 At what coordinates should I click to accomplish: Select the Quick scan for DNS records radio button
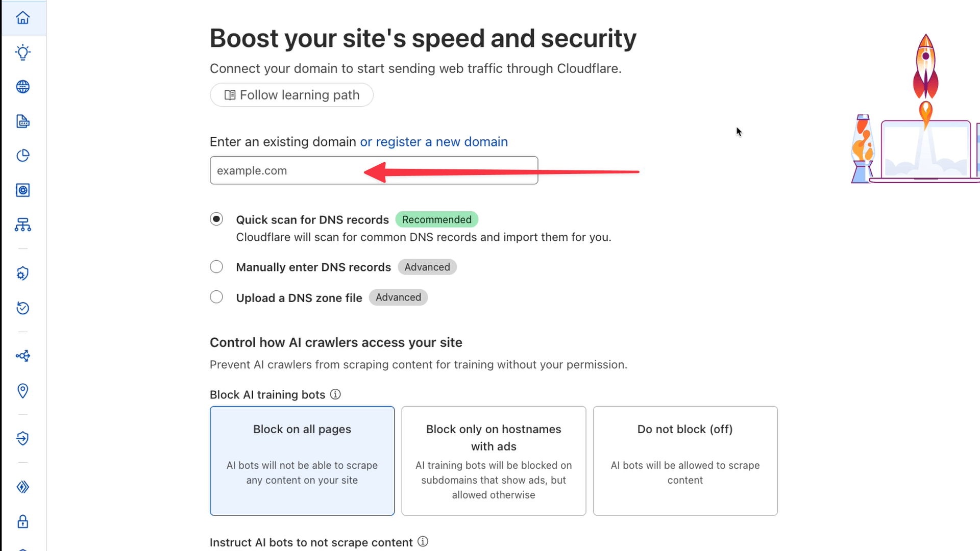tap(216, 219)
